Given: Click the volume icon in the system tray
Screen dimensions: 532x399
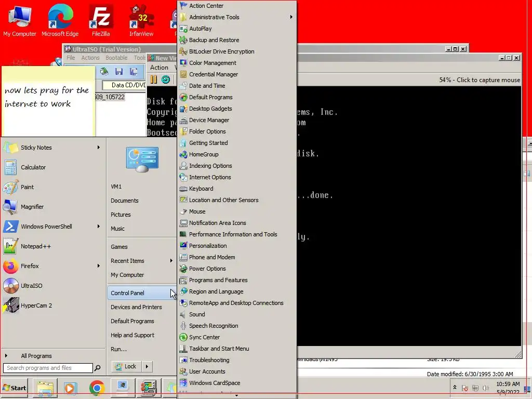Looking at the screenshot, I should (486, 388).
